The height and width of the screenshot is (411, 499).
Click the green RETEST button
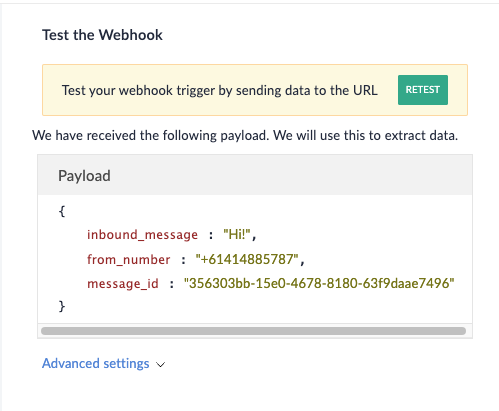423,90
